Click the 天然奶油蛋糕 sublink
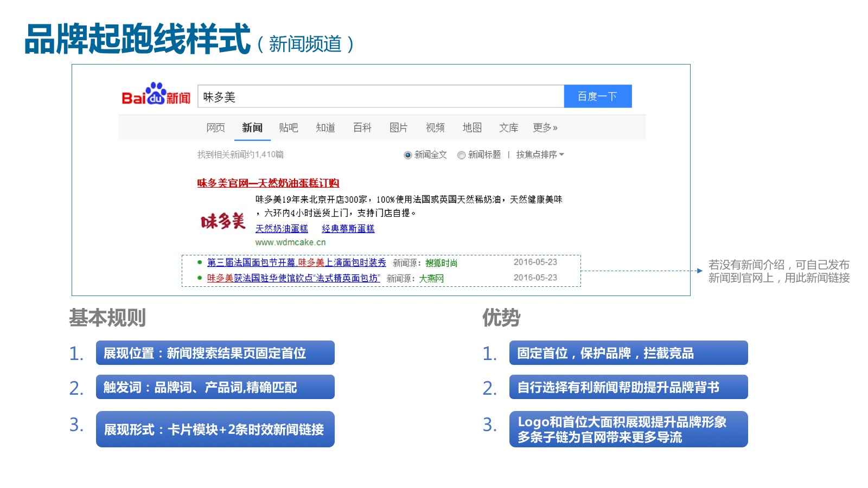The width and height of the screenshot is (868, 488). (282, 228)
